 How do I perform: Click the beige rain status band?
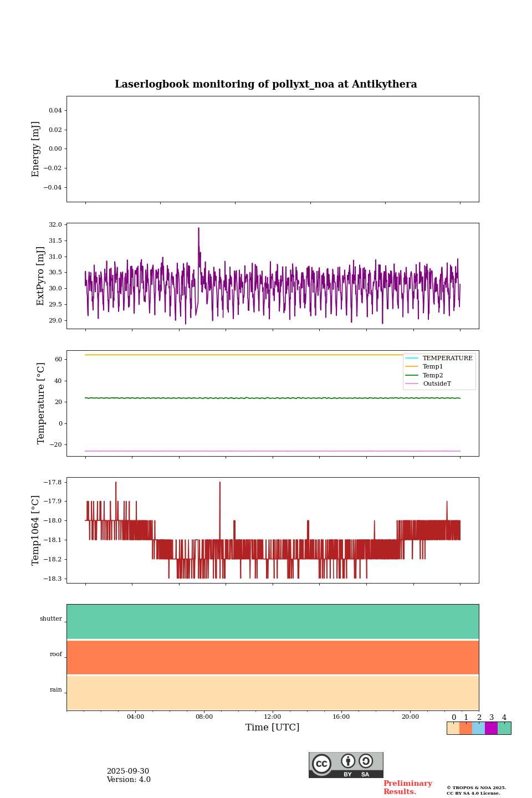click(x=273, y=693)
